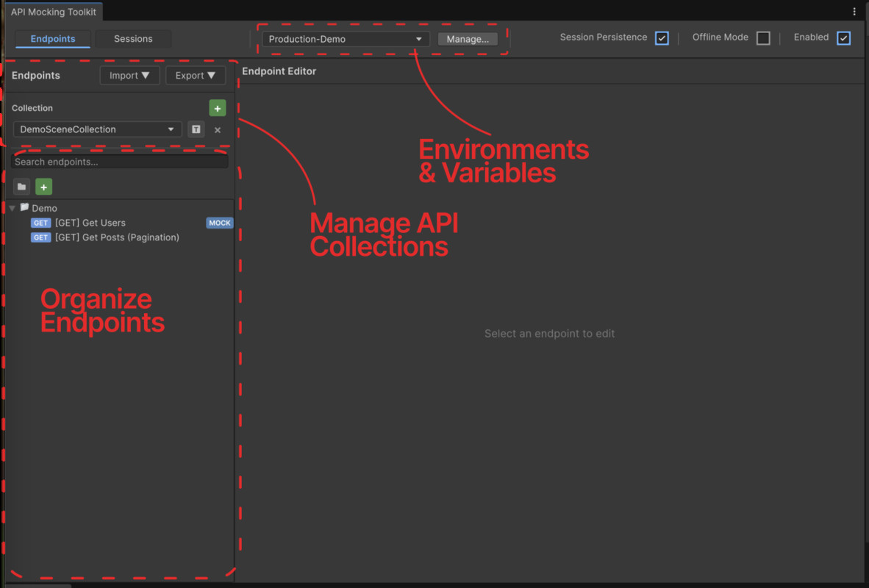Click 'Select an endpoint to edit' text
The height and width of the screenshot is (588, 869).
549,334
